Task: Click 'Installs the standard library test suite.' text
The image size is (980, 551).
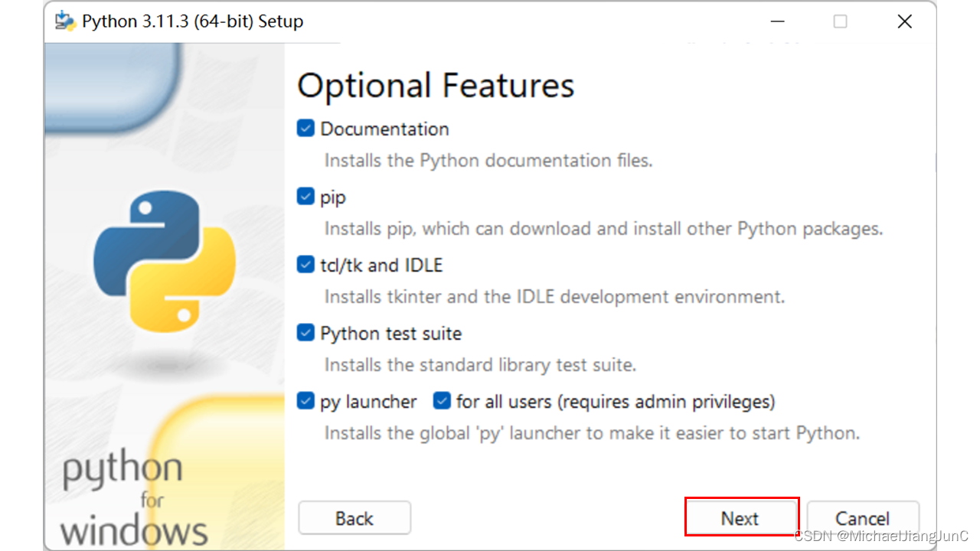Action: point(481,364)
